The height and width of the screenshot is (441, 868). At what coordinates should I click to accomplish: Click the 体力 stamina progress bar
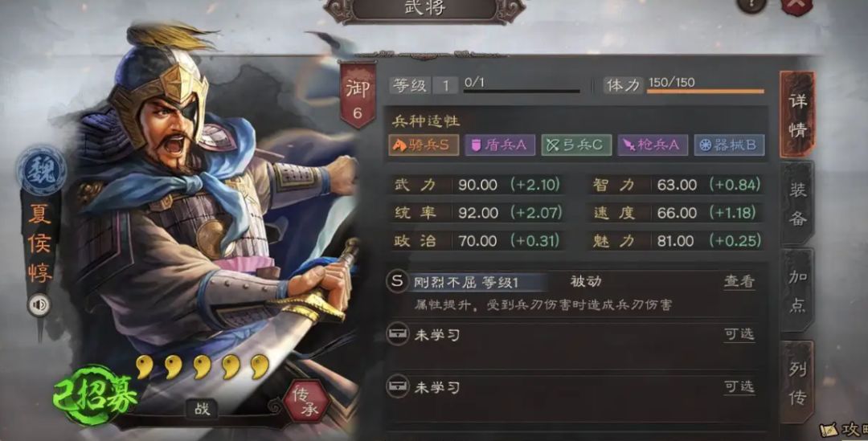(x=706, y=92)
